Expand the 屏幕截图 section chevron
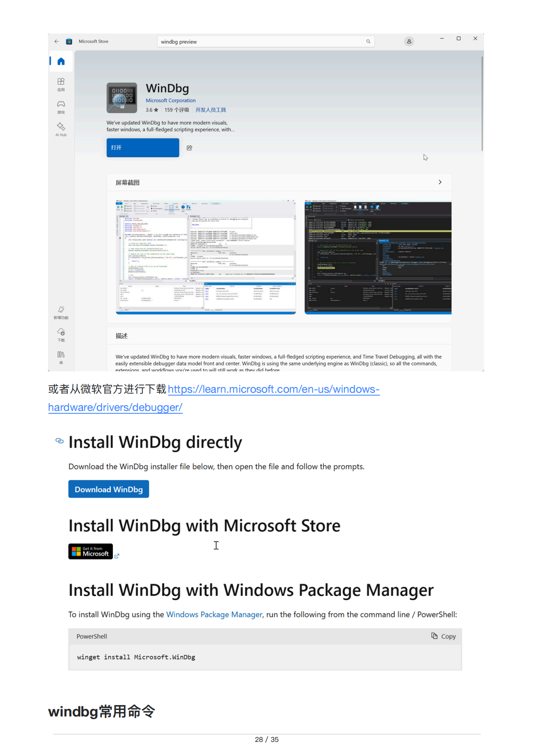The width and height of the screenshot is (534, 756). pos(440,182)
